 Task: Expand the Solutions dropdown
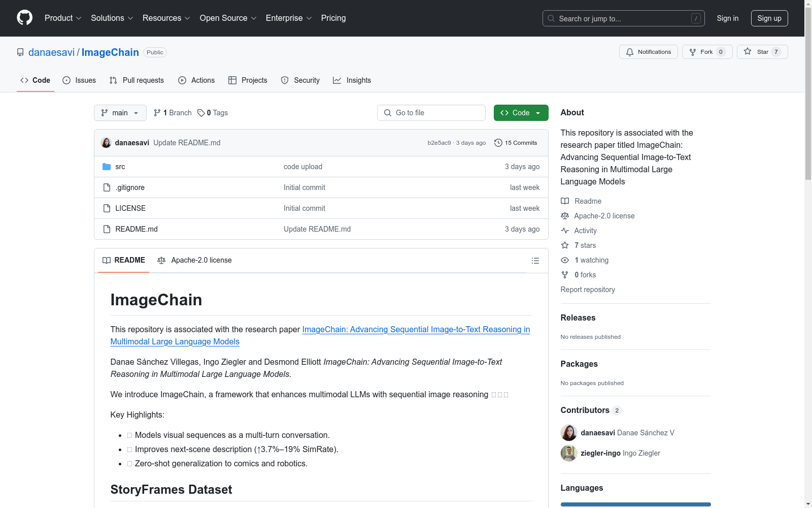[112, 18]
